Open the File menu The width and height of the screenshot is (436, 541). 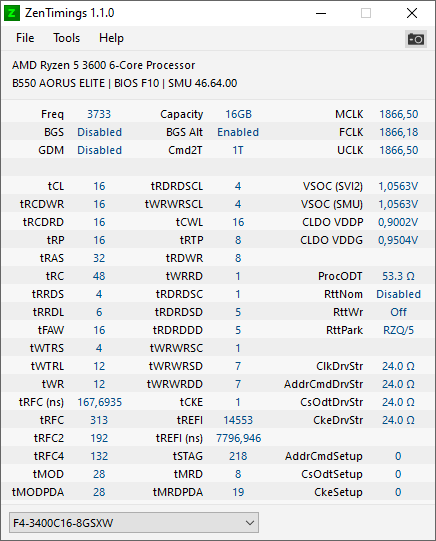(25, 38)
